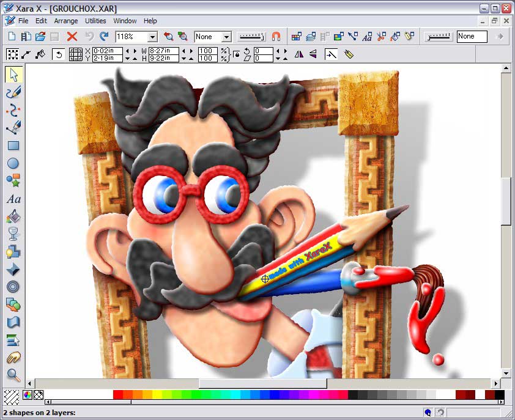The width and height of the screenshot is (515, 420).
Task: Click the Undo arrow button
Action: pyautogui.click(x=89, y=36)
